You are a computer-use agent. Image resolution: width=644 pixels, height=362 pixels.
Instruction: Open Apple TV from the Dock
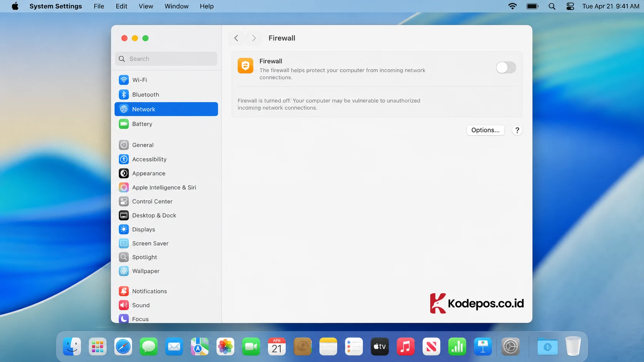[380, 347]
